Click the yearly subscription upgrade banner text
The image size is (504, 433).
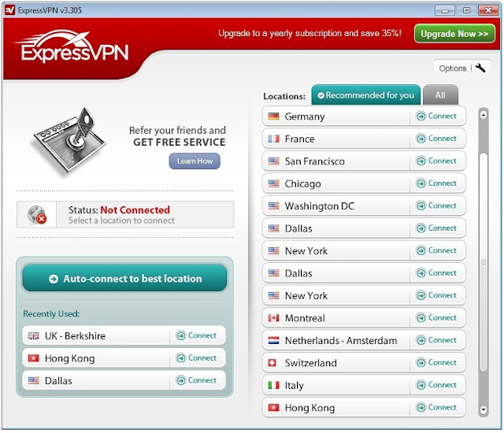309,33
